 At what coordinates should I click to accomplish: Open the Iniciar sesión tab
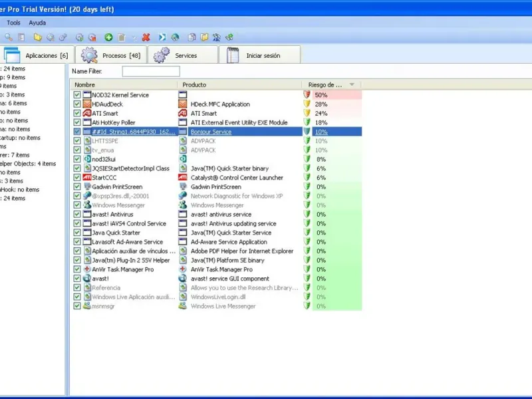(259, 55)
